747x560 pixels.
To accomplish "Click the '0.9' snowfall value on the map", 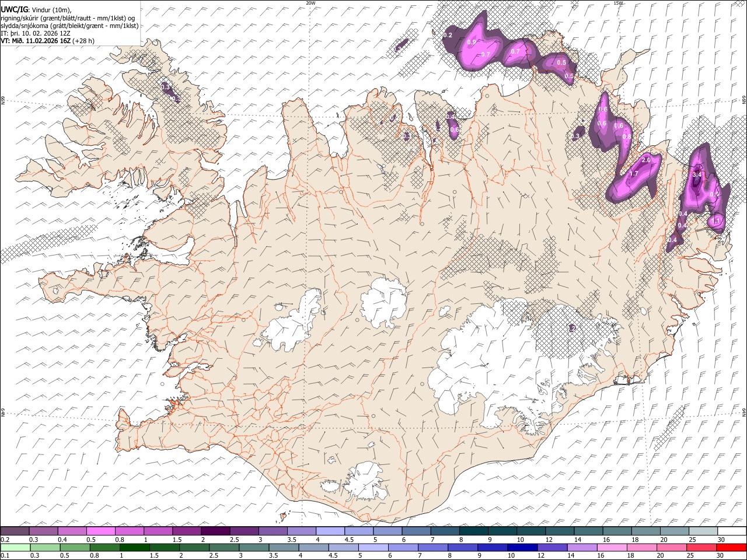I will tap(472, 43).
